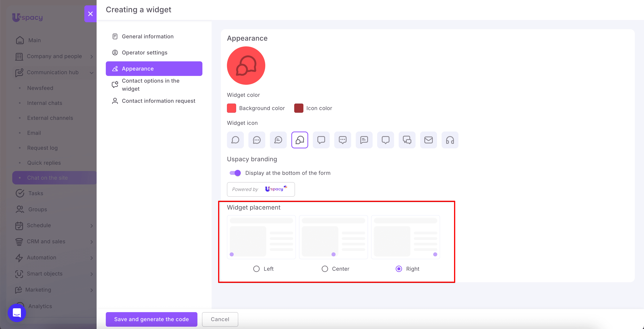This screenshot has height=329, width=644.
Task: Select the Left placement radio button
Action: 256,269
